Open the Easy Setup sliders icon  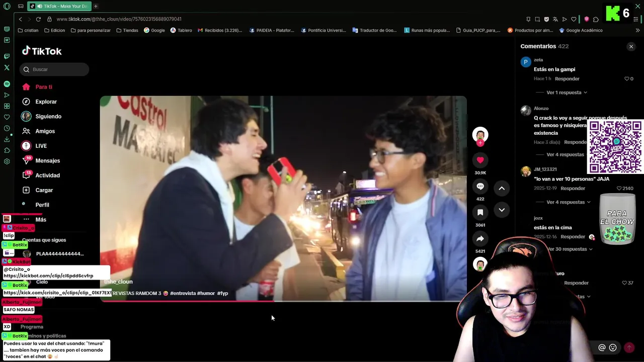(636, 19)
